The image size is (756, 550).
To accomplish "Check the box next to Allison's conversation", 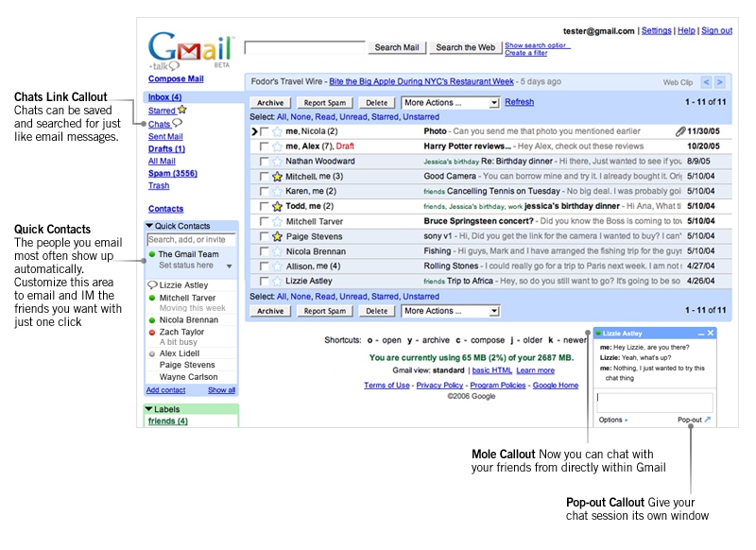I will pos(265,266).
